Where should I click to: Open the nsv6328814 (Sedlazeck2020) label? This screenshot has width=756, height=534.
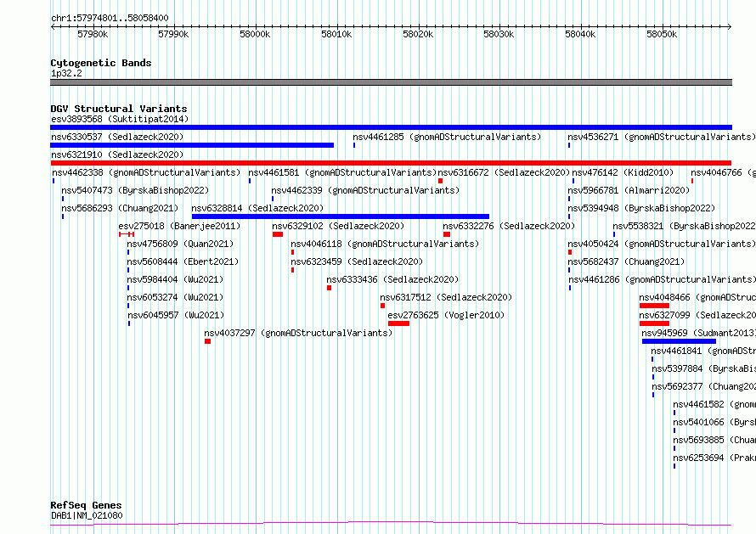click(x=257, y=208)
